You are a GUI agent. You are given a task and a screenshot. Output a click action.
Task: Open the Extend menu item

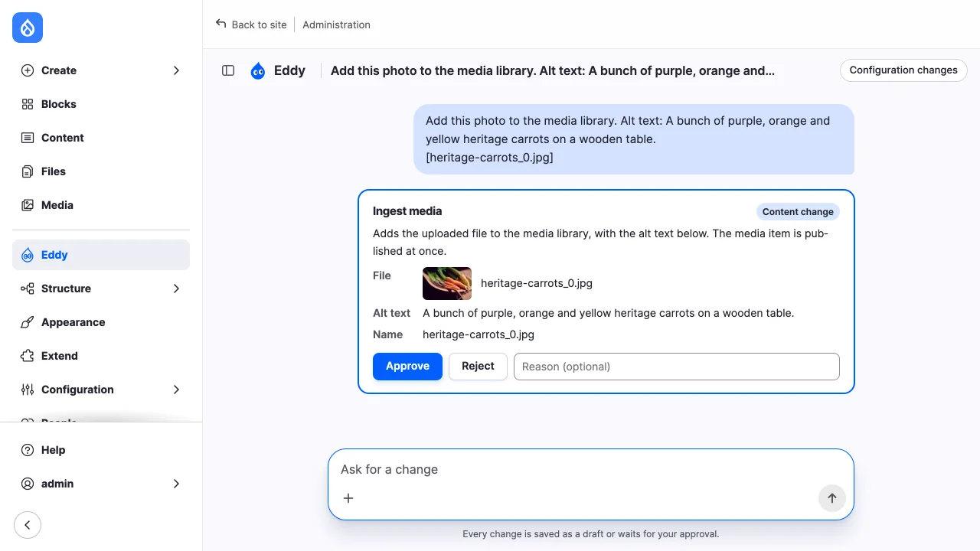point(101,356)
